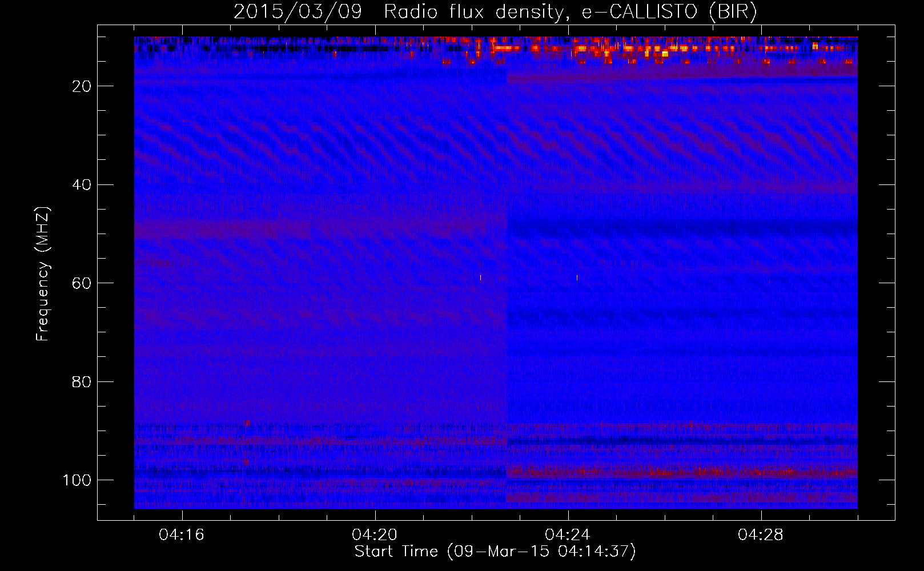
Task: Click the 04:28 time tick label
Action: [x=761, y=535]
